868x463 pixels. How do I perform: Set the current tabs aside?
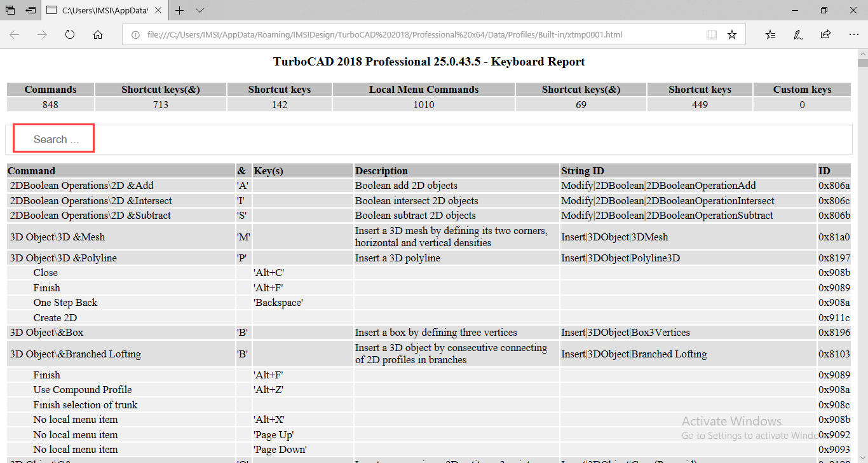[x=31, y=10]
